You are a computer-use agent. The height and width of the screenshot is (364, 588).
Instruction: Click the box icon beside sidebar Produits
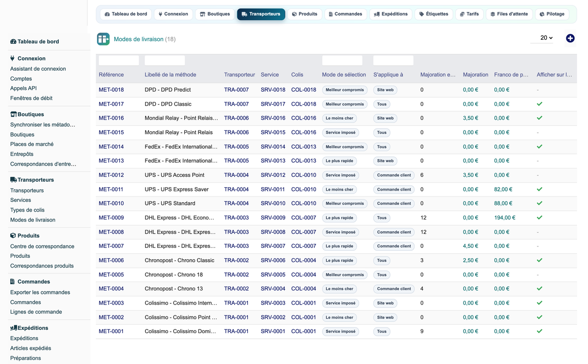click(13, 236)
